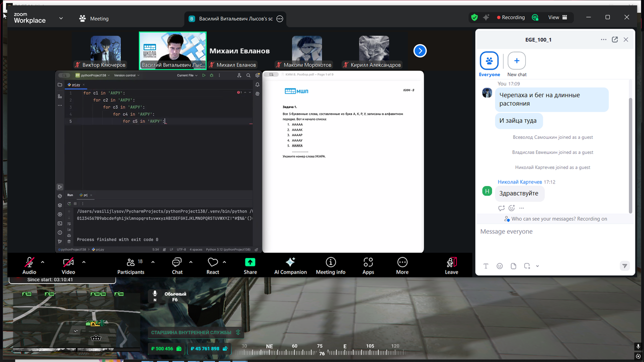Attach a file in chat composer
Viewport: 644px width, 362px height.
pyautogui.click(x=513, y=266)
